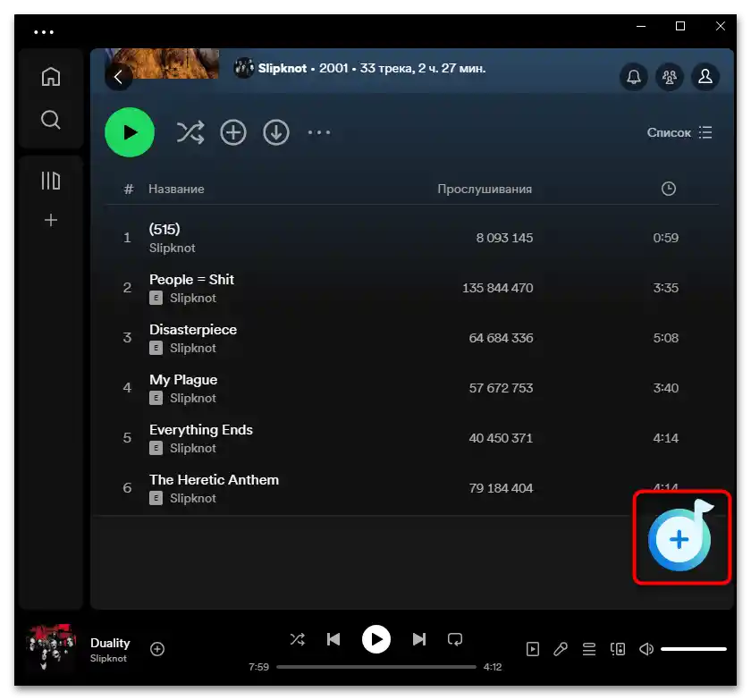Show lyrics with microphone icon
Image resolution: width=751 pixels, height=700 pixels.
[561, 649]
